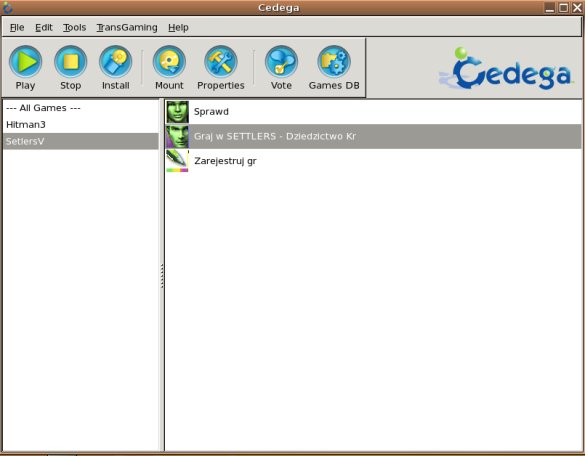Click the Mount disc icon

(169, 62)
